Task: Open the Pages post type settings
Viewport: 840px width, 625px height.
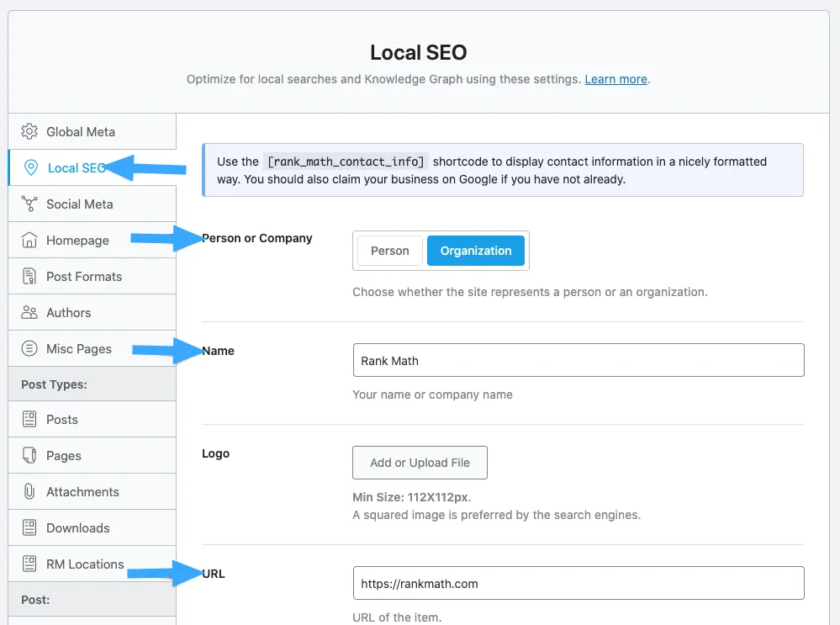Action: 92,455
